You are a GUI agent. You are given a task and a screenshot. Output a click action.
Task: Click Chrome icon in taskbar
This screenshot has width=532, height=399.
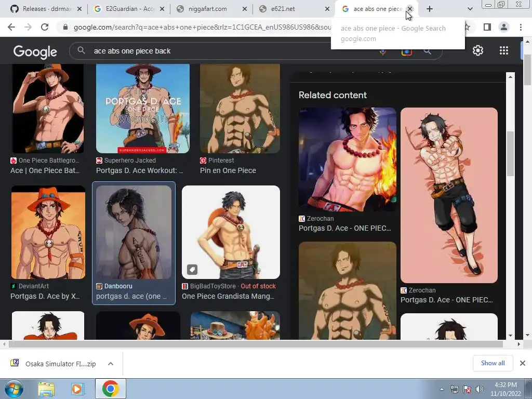click(110, 389)
